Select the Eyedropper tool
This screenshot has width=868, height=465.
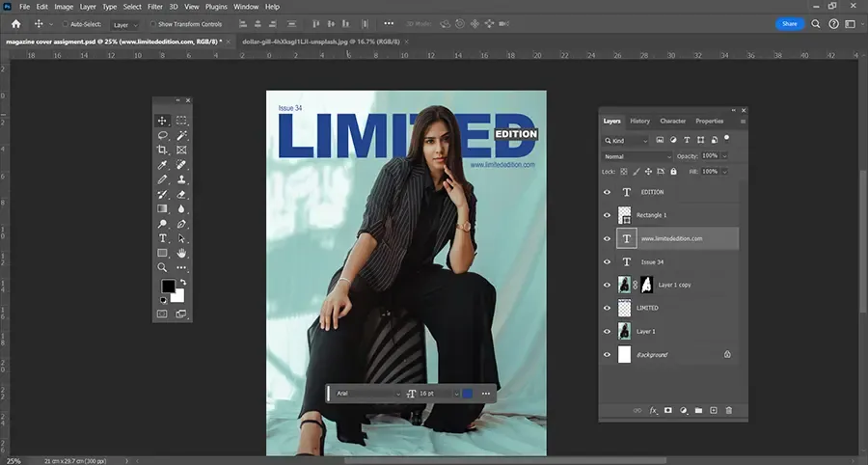pyautogui.click(x=162, y=165)
